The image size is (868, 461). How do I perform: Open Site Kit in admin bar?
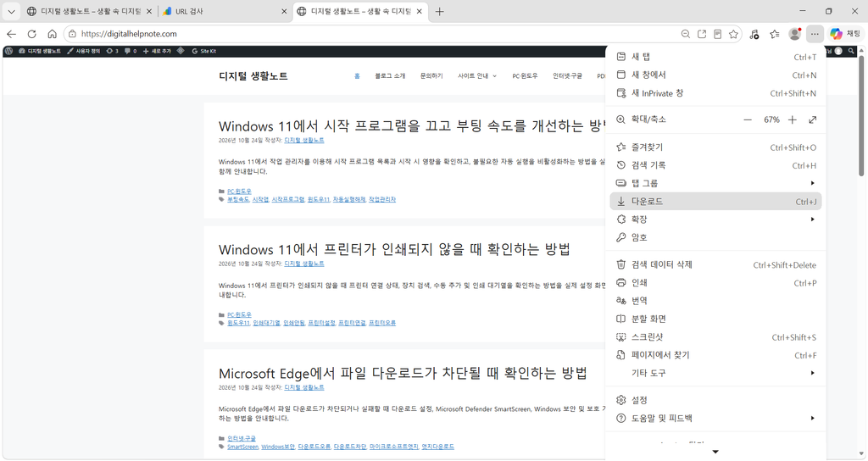coord(203,51)
